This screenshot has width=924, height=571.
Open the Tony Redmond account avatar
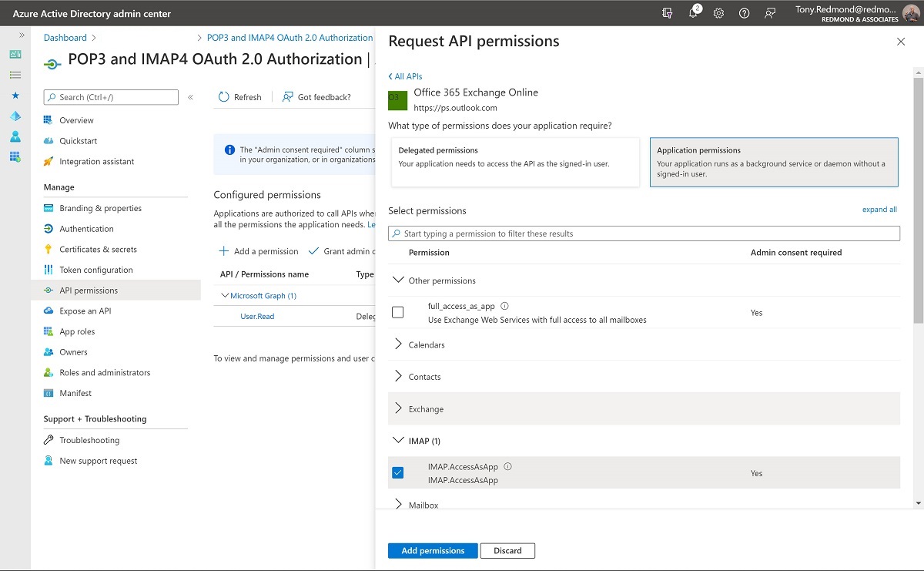[912, 13]
